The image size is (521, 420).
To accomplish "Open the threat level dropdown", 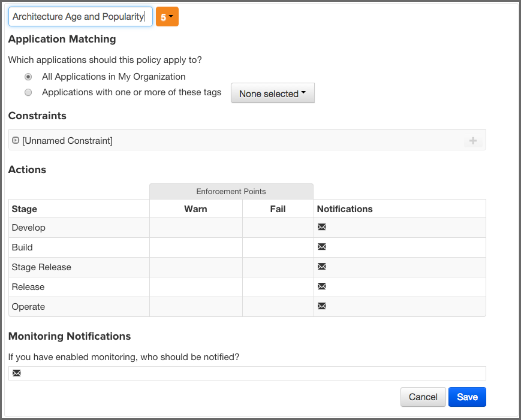I will [x=171, y=16].
